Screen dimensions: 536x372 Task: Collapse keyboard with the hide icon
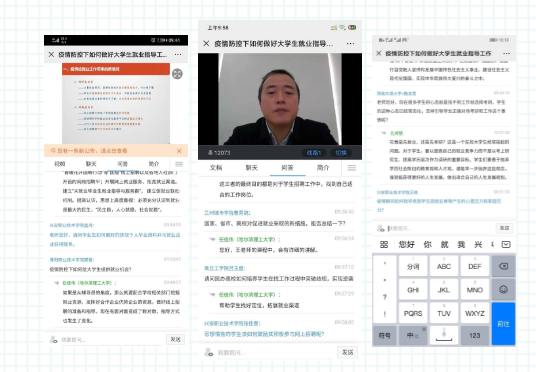[506, 244]
